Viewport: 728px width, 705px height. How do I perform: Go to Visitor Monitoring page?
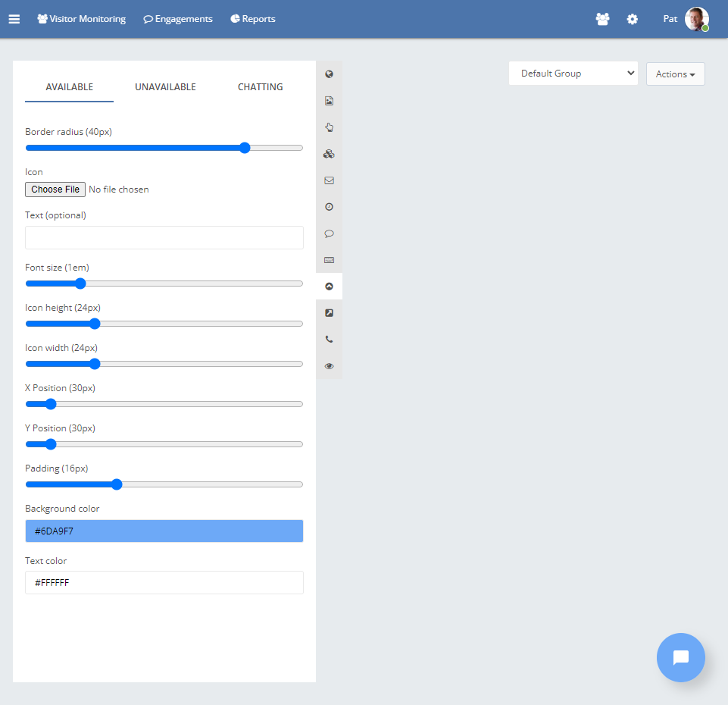click(x=82, y=19)
